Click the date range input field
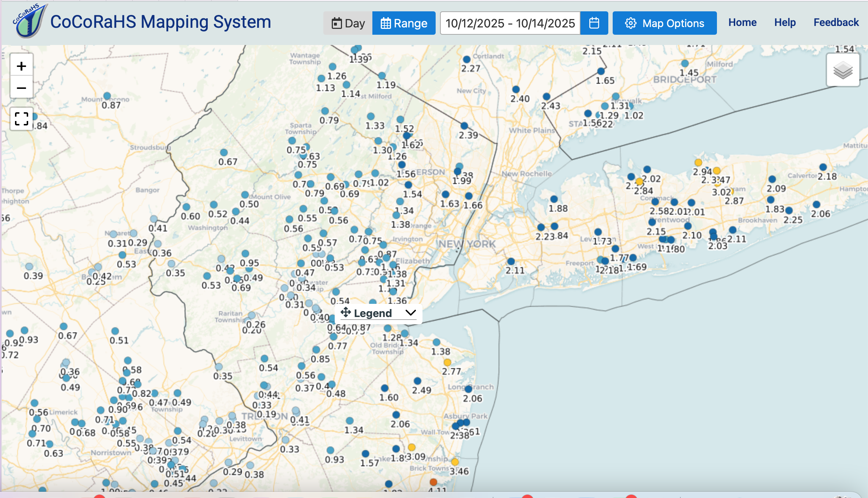This screenshot has height=498, width=868. tap(510, 23)
